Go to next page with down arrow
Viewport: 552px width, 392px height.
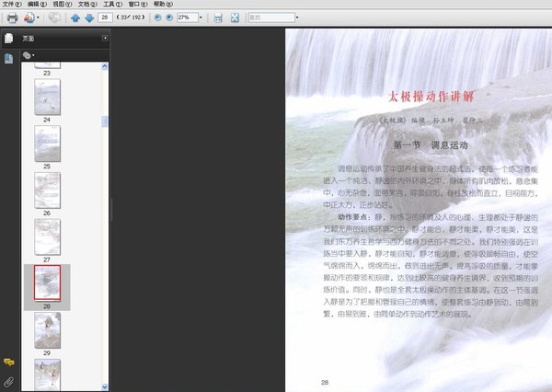pyautogui.click(x=89, y=17)
